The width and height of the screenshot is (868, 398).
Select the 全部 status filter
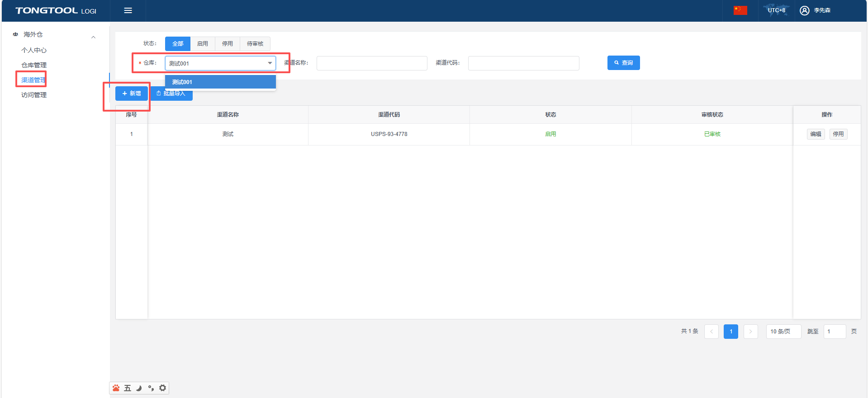click(x=178, y=44)
